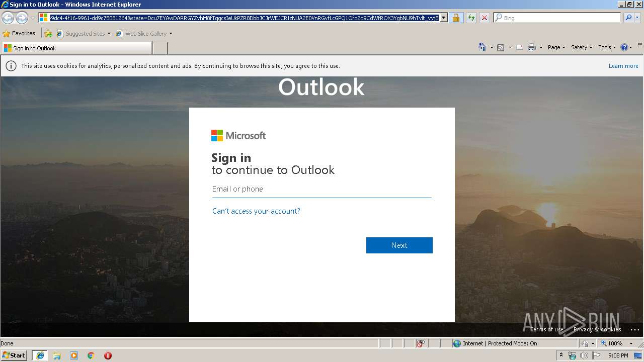Open the Terms of use link
The image size is (644, 362).
pos(546,329)
